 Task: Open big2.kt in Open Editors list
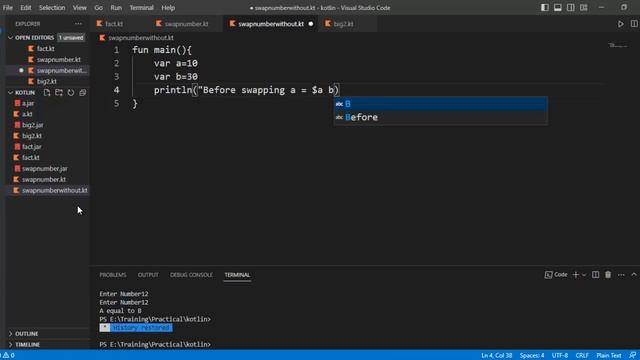46,81
